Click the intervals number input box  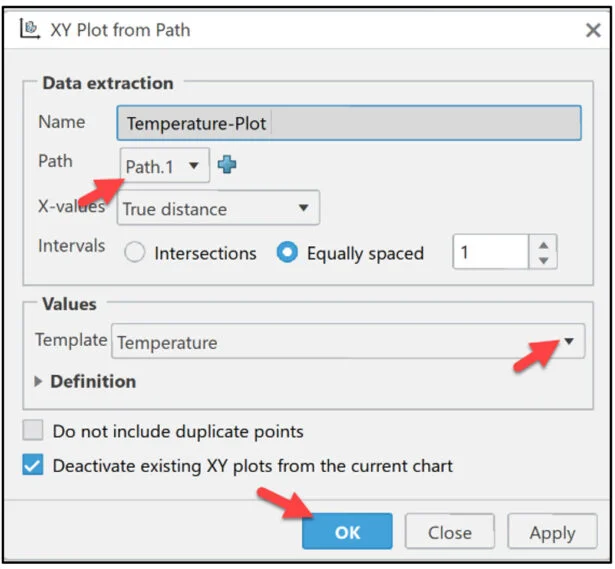coord(490,253)
